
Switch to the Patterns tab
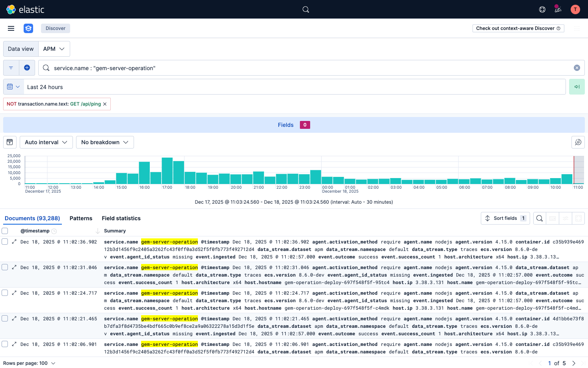81,218
